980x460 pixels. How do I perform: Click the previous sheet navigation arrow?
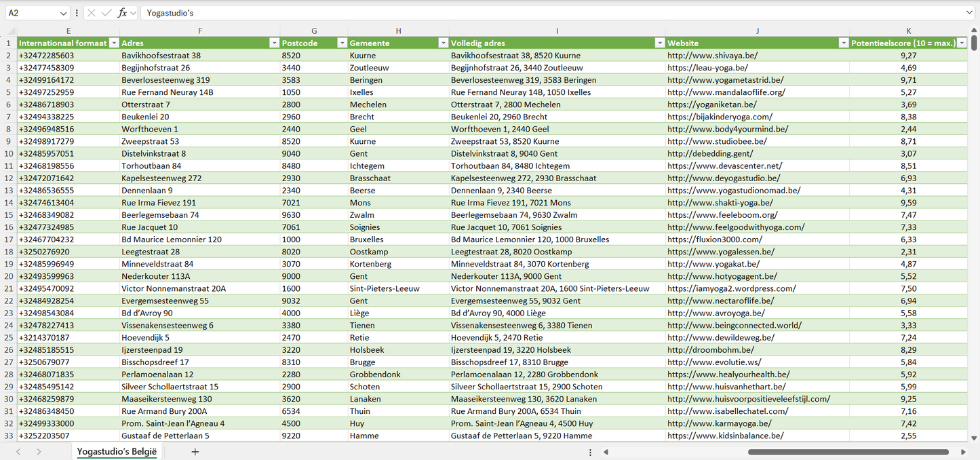click(18, 452)
